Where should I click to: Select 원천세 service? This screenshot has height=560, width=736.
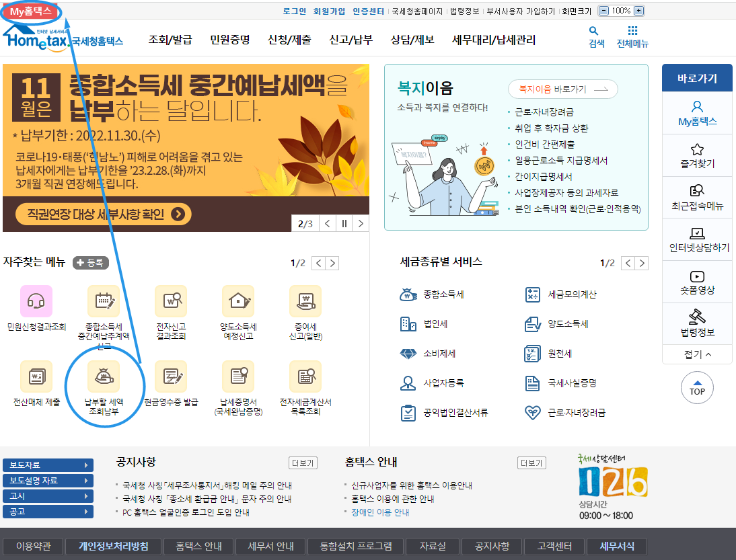pyautogui.click(x=548, y=354)
